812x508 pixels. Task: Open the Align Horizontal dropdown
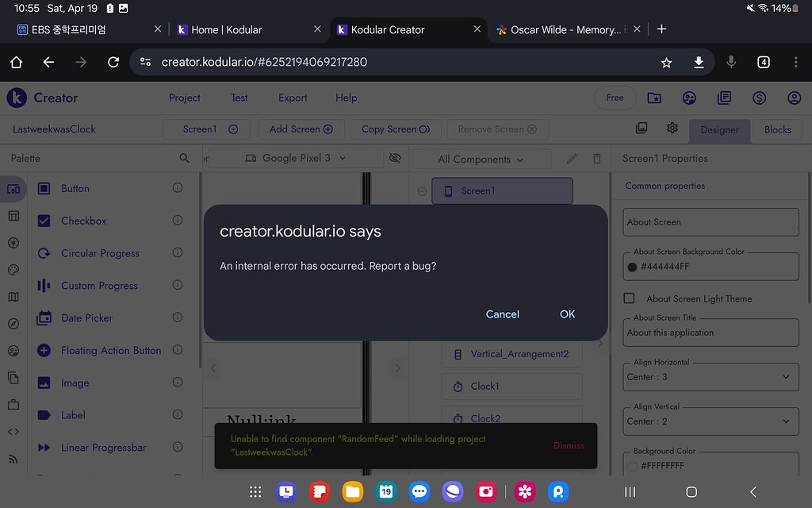(x=710, y=376)
